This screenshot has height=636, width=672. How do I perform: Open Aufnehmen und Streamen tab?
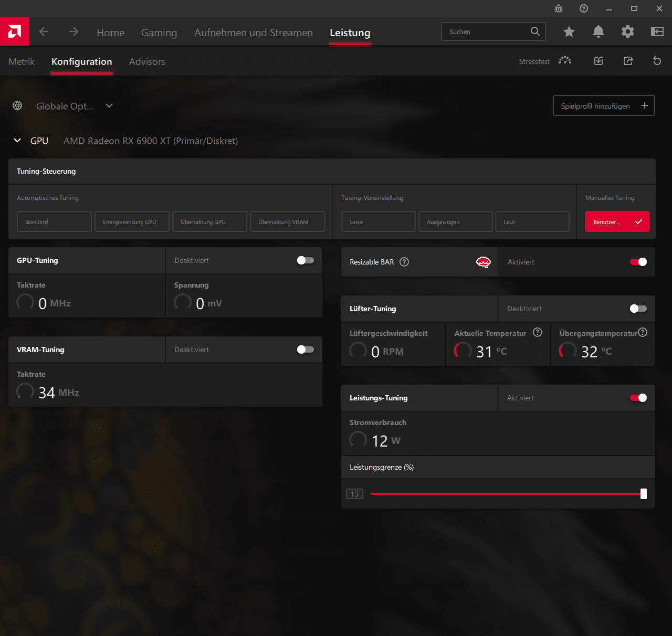[x=254, y=33]
